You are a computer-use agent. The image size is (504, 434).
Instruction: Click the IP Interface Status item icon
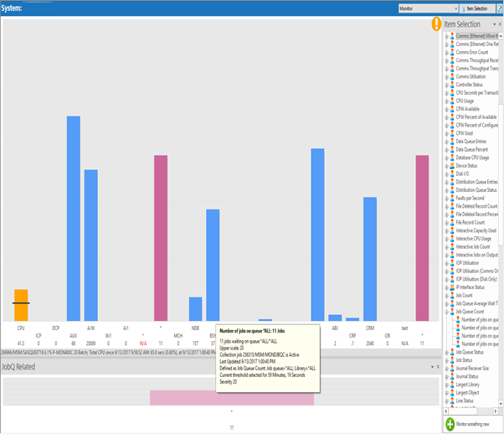tap(451, 287)
